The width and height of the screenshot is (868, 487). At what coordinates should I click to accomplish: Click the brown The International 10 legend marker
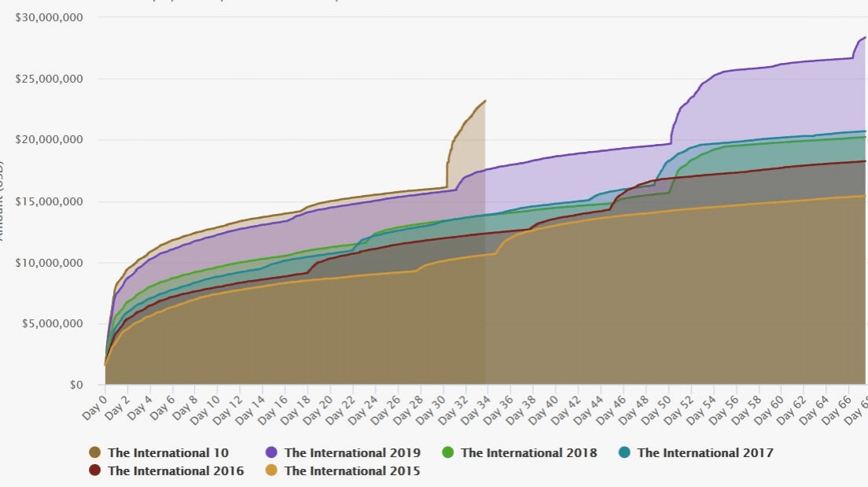[x=95, y=453]
